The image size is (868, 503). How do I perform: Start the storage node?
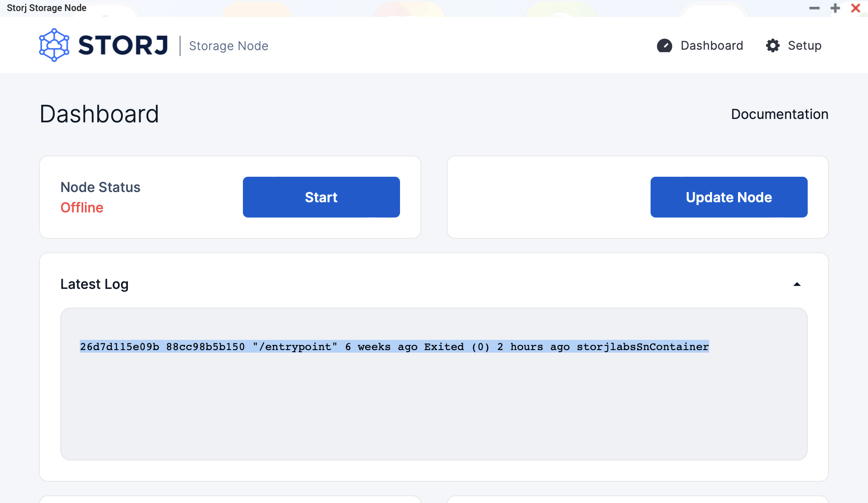click(x=321, y=197)
